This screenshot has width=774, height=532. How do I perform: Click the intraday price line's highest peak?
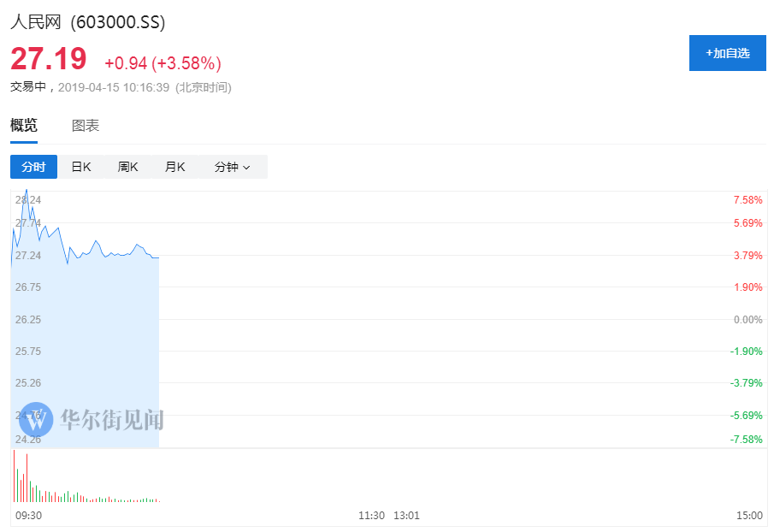27,190
